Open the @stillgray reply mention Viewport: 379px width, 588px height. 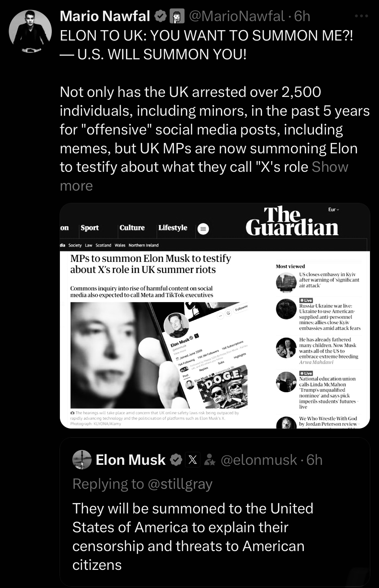click(180, 484)
